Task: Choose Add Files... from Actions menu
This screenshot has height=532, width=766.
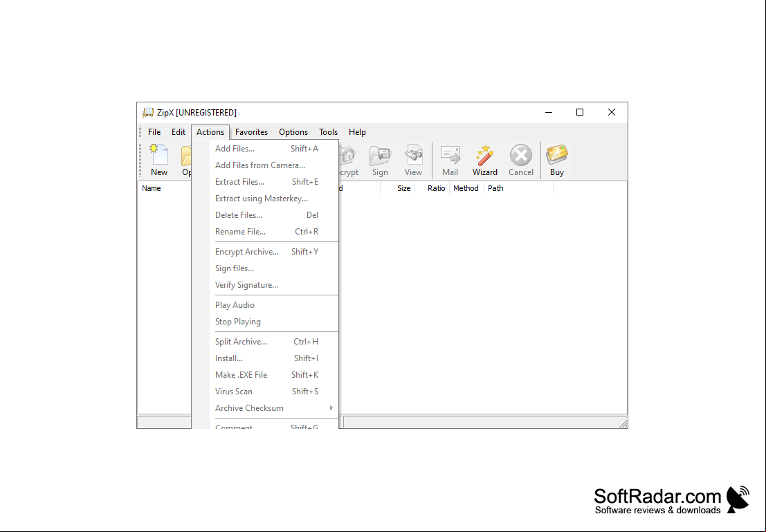Action: pos(265,149)
